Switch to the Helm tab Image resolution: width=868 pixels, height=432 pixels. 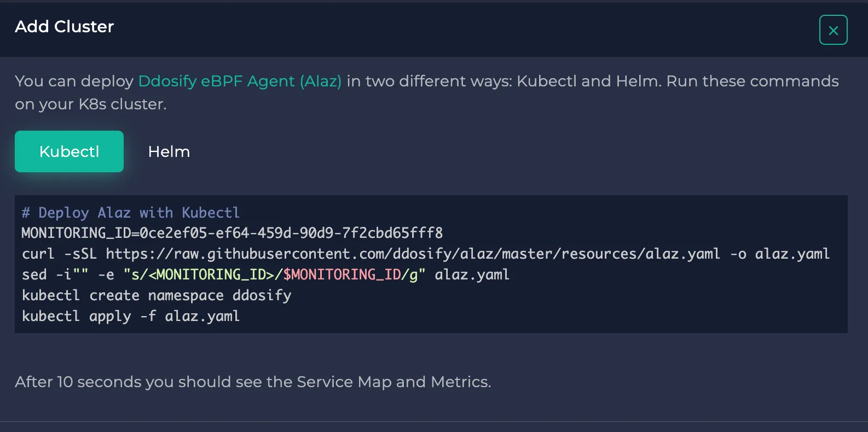(169, 151)
